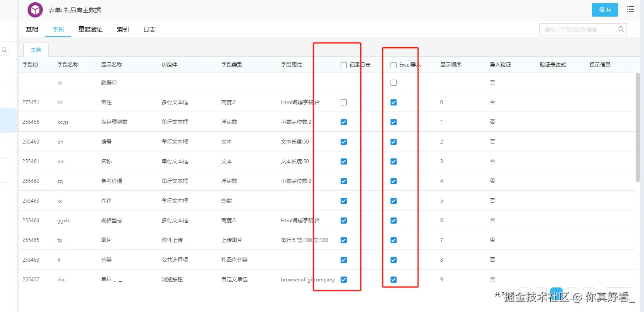644x312 pixels.
Task: Focus the field name search input
Action: 579,29
